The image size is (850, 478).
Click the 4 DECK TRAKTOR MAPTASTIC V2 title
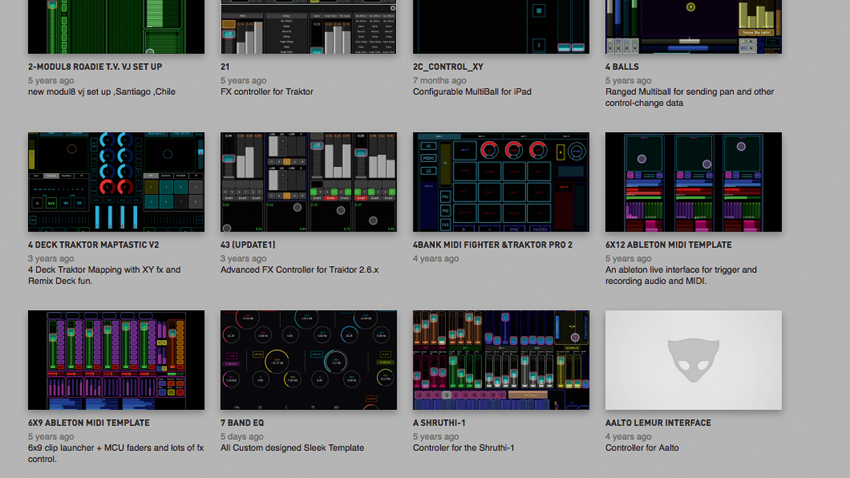[x=93, y=245]
